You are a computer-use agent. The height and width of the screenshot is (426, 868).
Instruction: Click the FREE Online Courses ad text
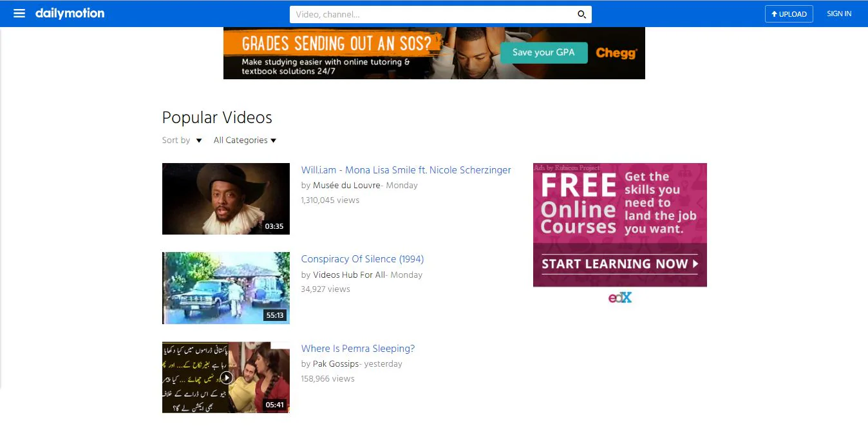pyautogui.click(x=578, y=204)
